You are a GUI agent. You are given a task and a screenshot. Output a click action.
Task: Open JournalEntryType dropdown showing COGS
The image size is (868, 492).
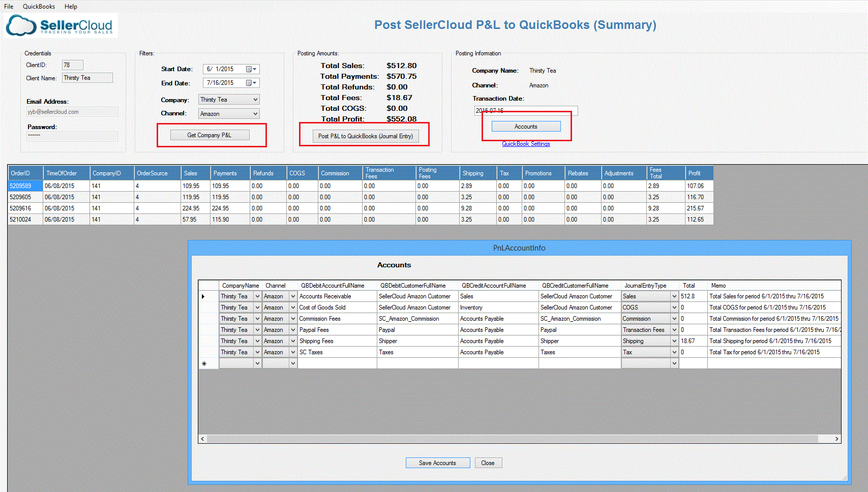point(674,307)
